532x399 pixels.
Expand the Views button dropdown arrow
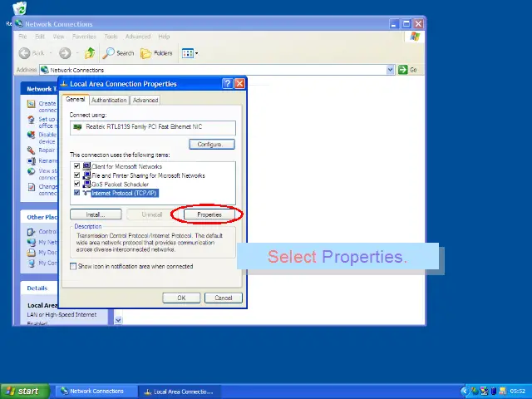[x=197, y=53]
